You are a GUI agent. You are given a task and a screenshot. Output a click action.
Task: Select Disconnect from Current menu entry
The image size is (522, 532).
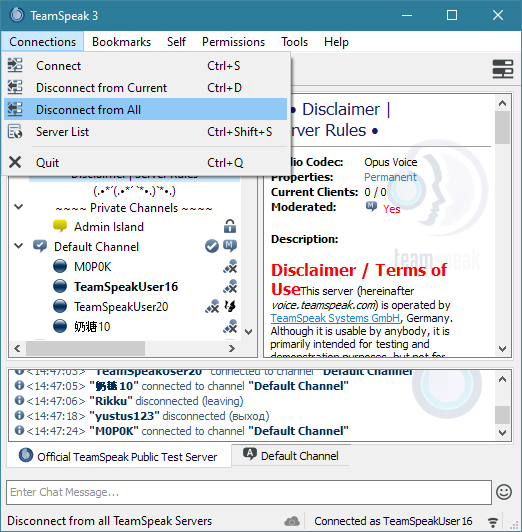point(146,88)
